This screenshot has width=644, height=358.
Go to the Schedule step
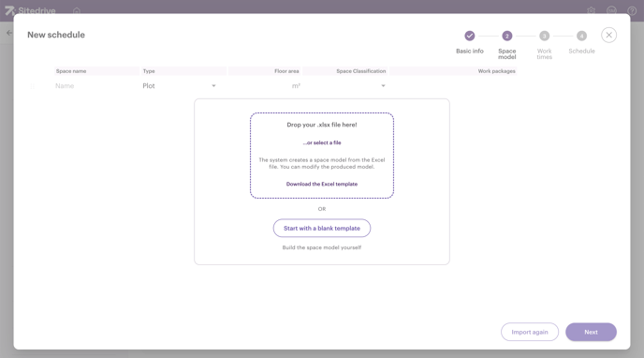coord(581,36)
